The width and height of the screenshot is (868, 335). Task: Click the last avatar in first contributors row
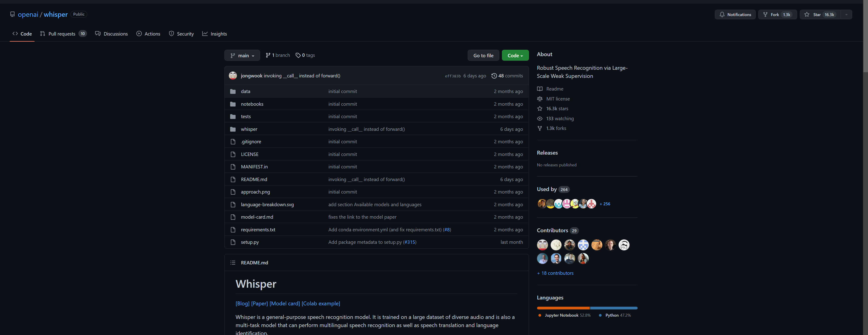[x=624, y=245]
